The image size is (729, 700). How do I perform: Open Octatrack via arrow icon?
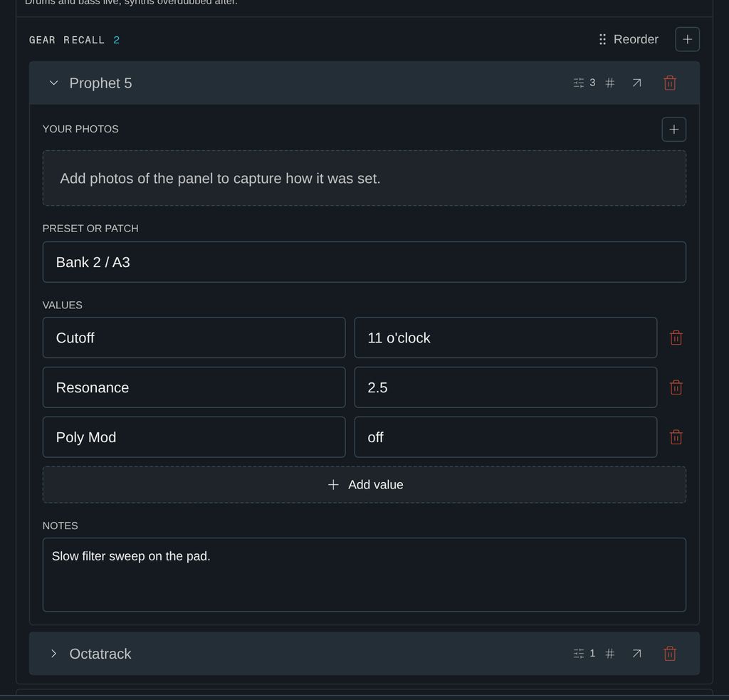pos(636,654)
